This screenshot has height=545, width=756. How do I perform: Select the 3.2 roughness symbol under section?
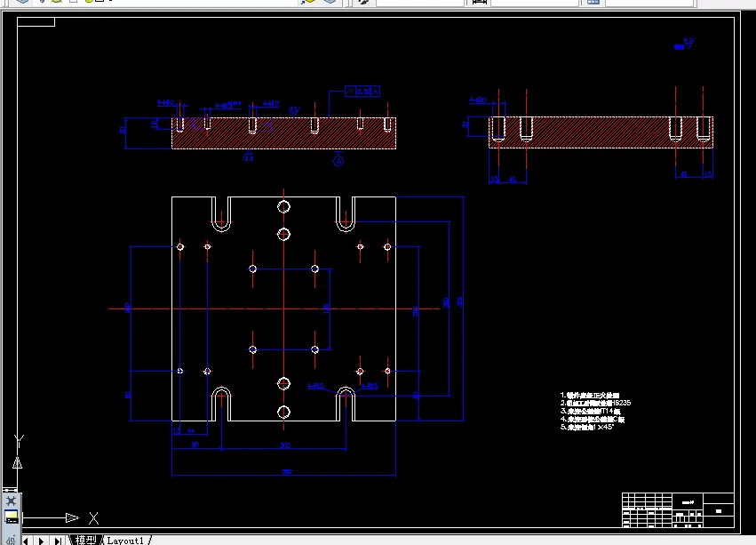pos(249,156)
